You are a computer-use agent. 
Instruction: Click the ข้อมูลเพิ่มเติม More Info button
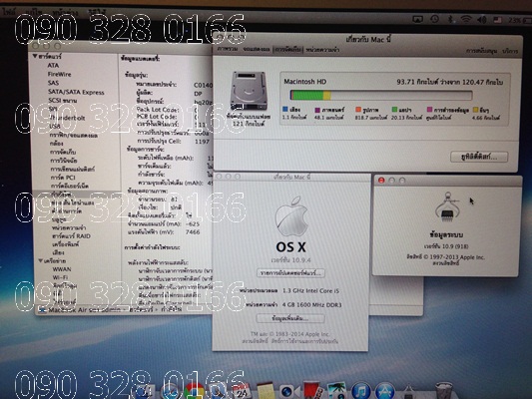click(x=290, y=318)
